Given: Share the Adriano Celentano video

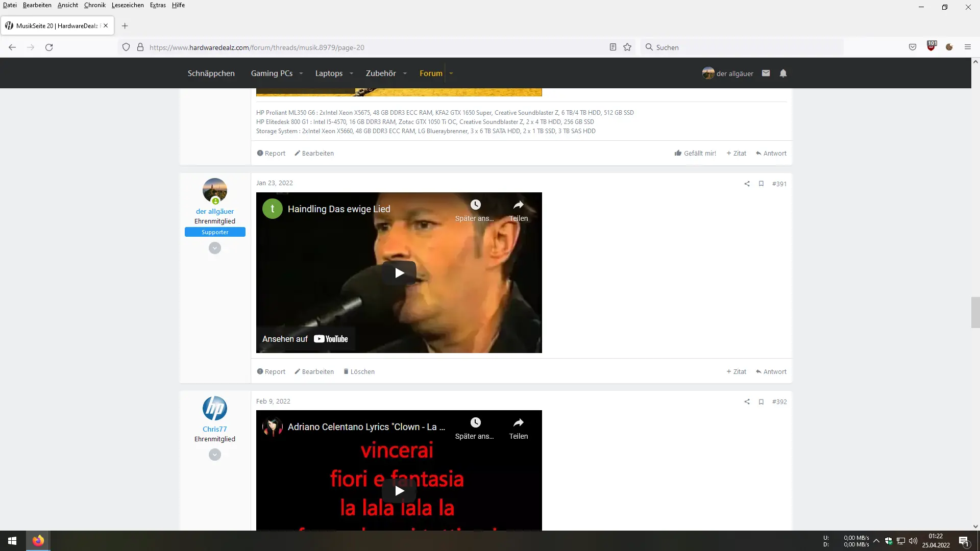Looking at the screenshot, I should point(519,428).
